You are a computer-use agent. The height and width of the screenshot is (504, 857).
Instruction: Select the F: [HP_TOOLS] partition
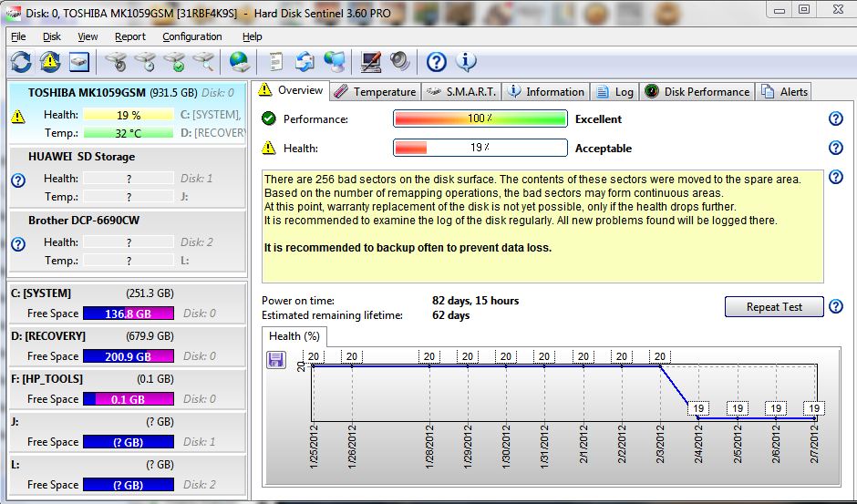coord(128,388)
